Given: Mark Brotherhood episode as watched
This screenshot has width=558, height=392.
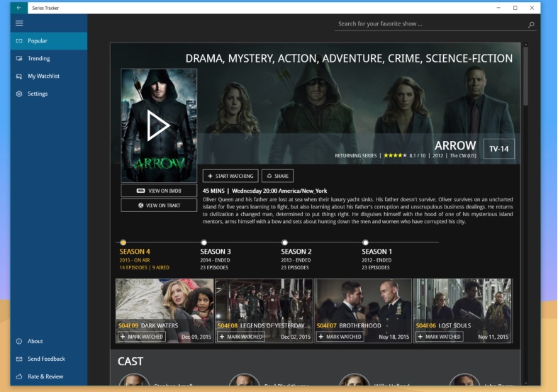Looking at the screenshot, I should click(340, 337).
